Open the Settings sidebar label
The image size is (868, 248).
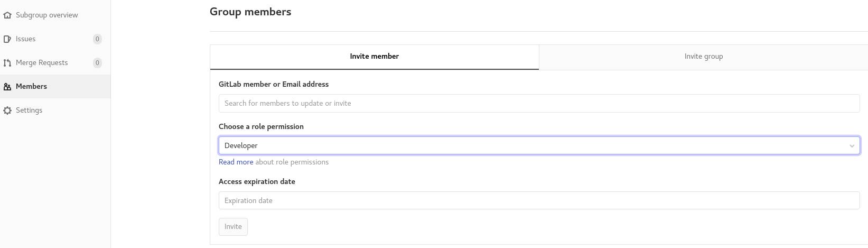(29, 111)
